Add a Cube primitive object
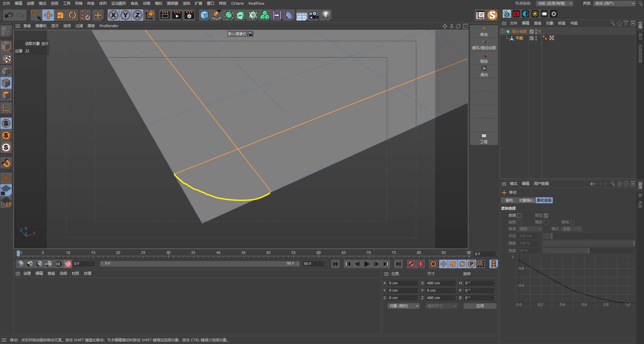 coord(204,15)
